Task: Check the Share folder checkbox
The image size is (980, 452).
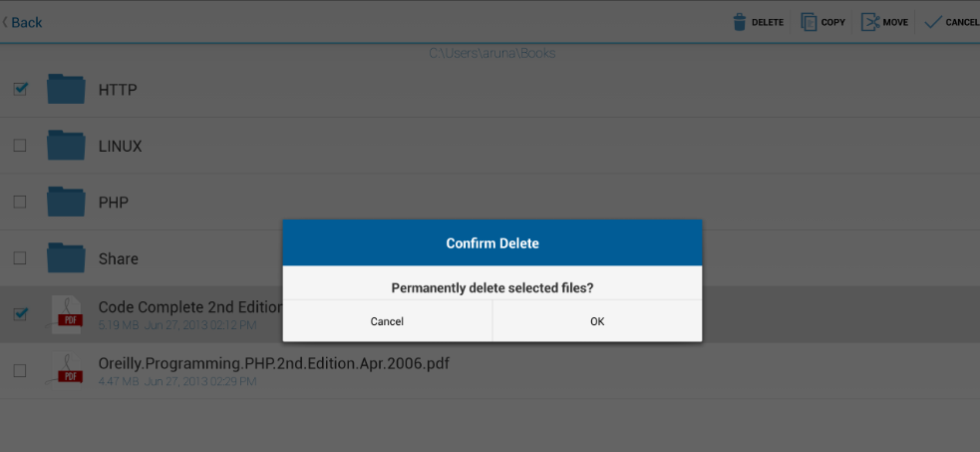Action: coord(20,258)
